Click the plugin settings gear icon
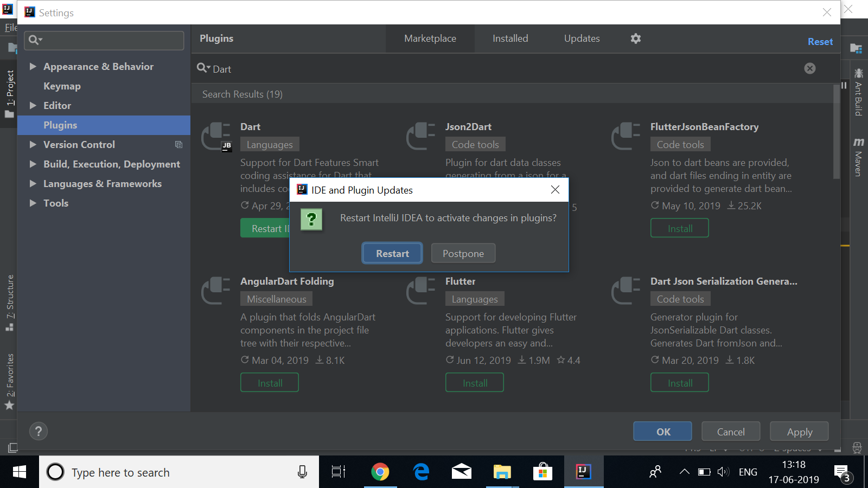The image size is (868, 488). [x=635, y=38]
